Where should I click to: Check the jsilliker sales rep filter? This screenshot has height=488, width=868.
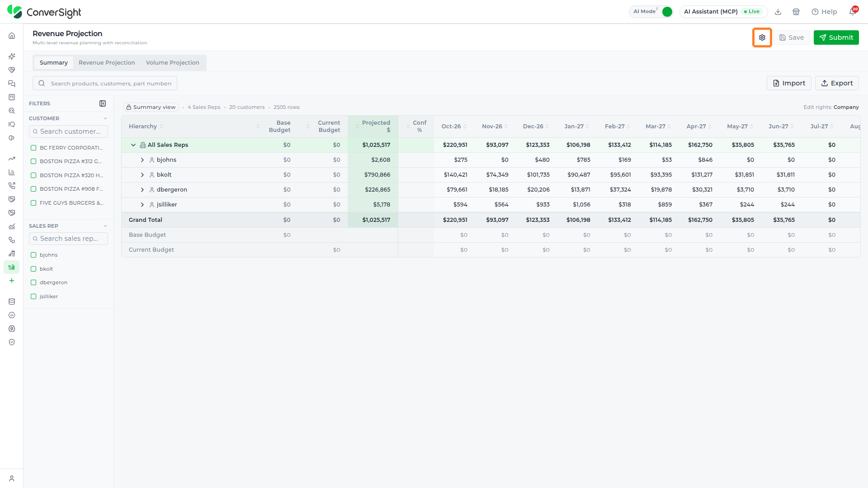[33, 296]
